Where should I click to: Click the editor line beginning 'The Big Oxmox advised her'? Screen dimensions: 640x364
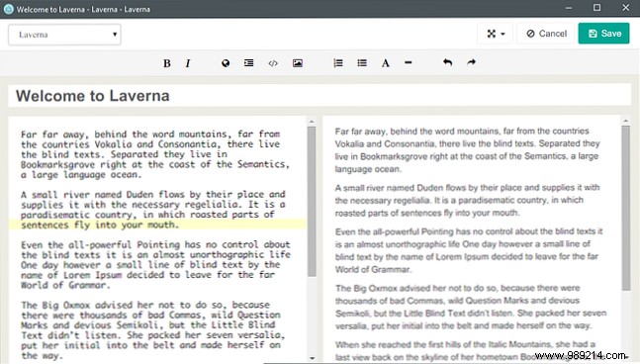click(x=145, y=305)
